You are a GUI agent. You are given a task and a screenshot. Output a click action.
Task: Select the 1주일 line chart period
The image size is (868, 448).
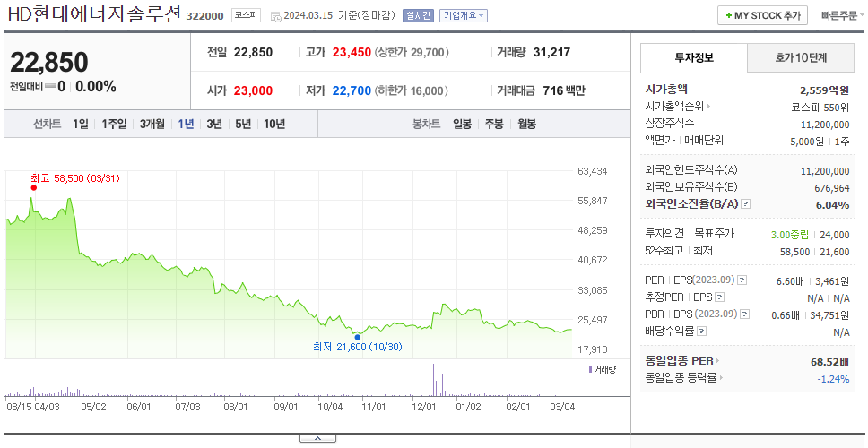point(114,124)
